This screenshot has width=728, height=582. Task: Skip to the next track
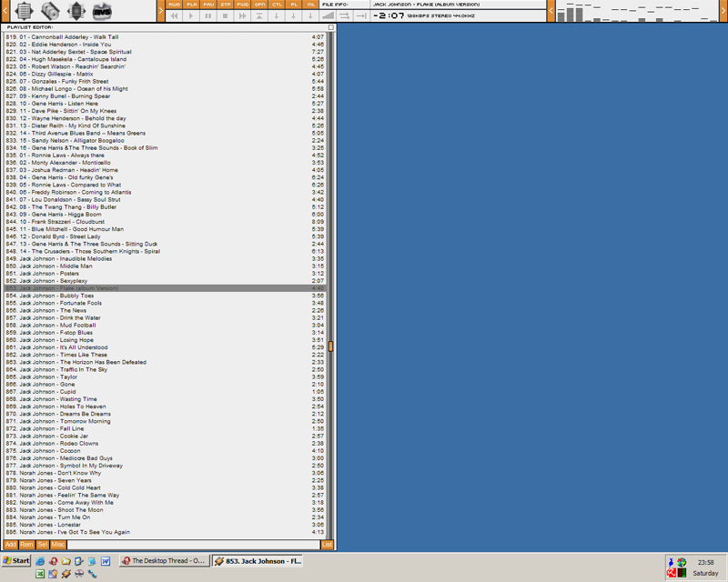242,15
